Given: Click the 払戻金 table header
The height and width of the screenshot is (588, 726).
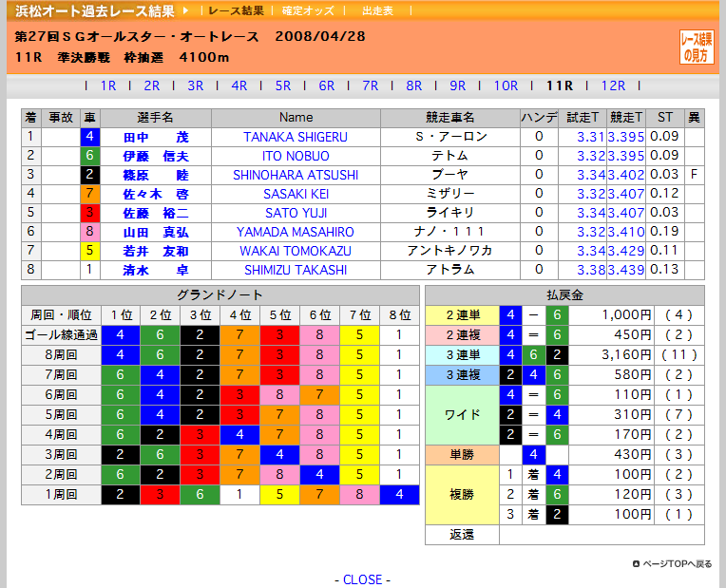Looking at the screenshot, I should tap(564, 294).
